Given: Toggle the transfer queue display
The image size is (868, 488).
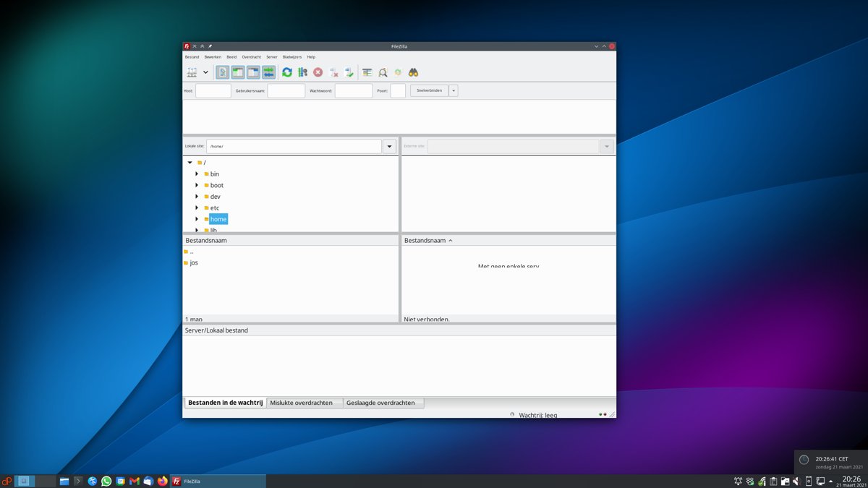Looking at the screenshot, I should (x=268, y=72).
